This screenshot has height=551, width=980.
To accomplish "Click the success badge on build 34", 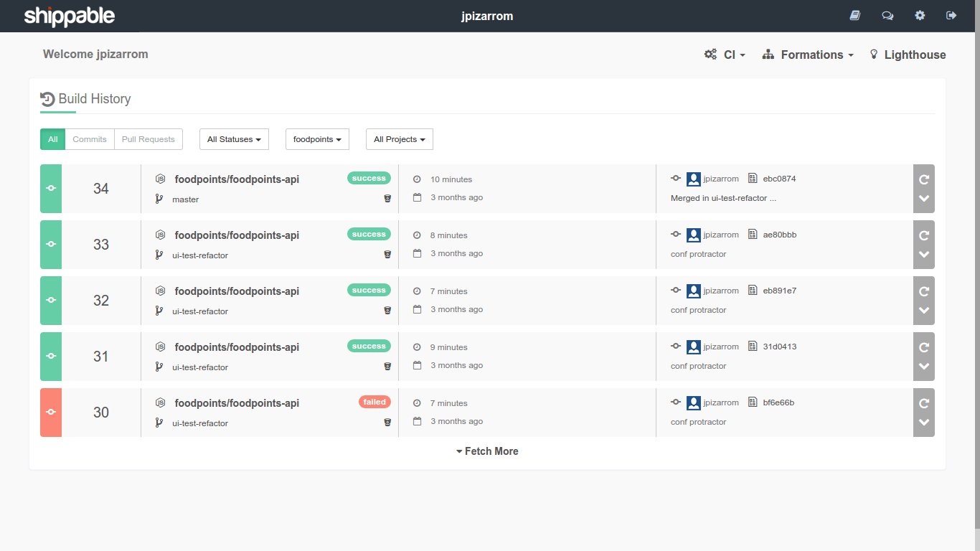I will click(369, 178).
